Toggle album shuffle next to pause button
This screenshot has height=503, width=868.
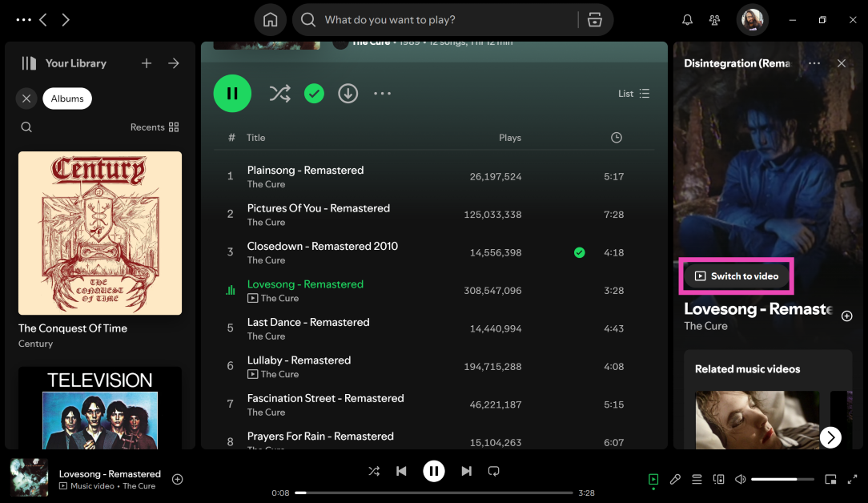point(279,94)
